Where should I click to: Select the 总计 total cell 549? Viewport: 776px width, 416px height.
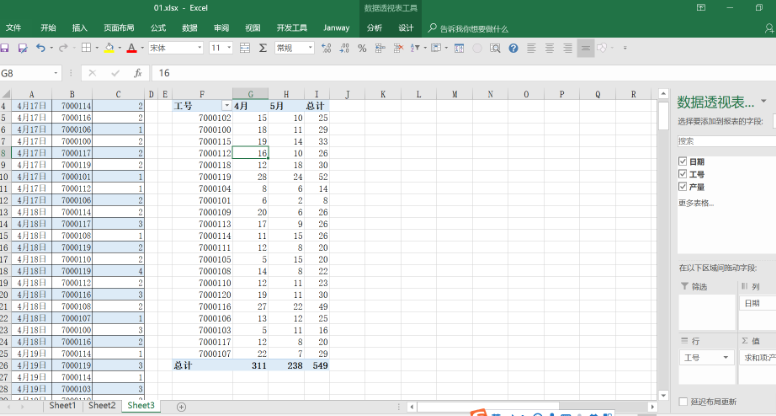(317, 366)
